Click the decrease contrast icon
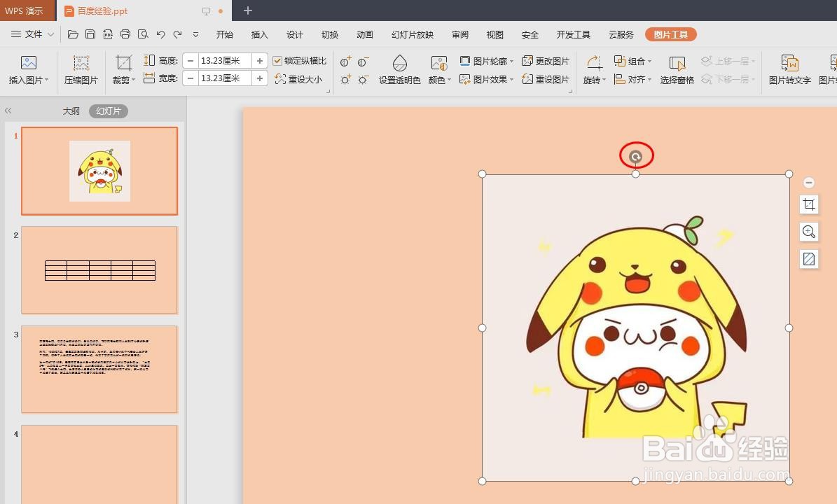Image resolution: width=837 pixels, height=504 pixels. pyautogui.click(x=364, y=62)
